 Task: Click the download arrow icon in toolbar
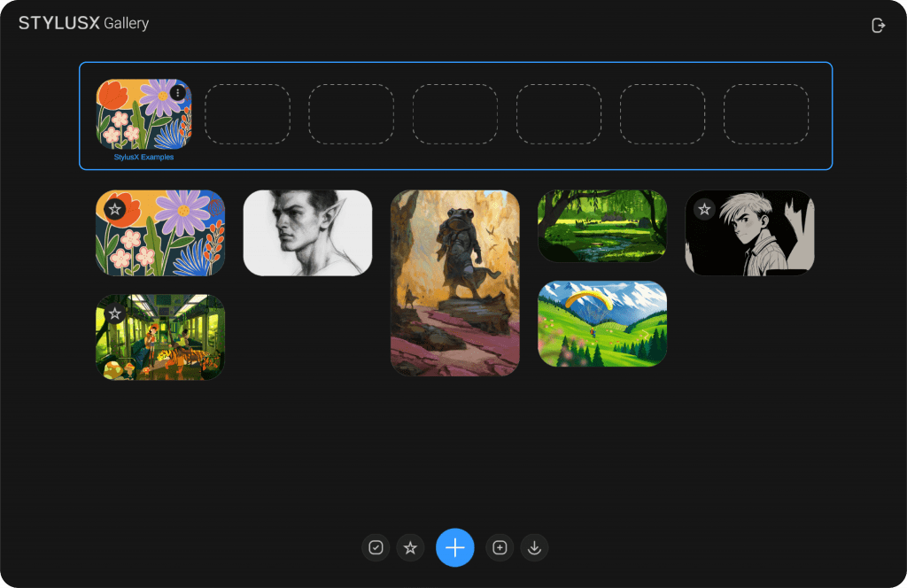point(534,547)
